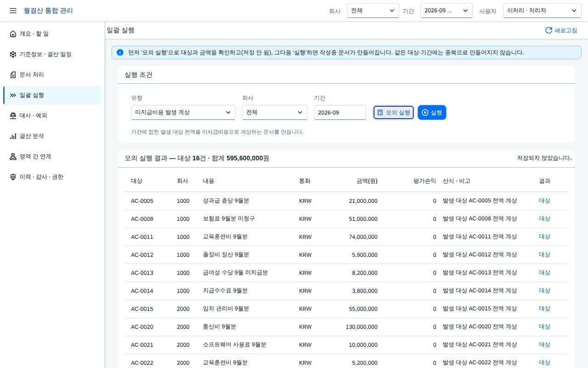This screenshot has width=588, height=368.
Task: Click the hierarchy icon beside 영역 간 연계
Action: 13,156
